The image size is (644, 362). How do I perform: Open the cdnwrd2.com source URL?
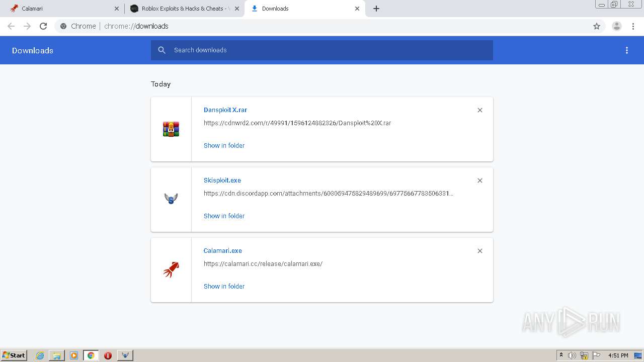297,123
